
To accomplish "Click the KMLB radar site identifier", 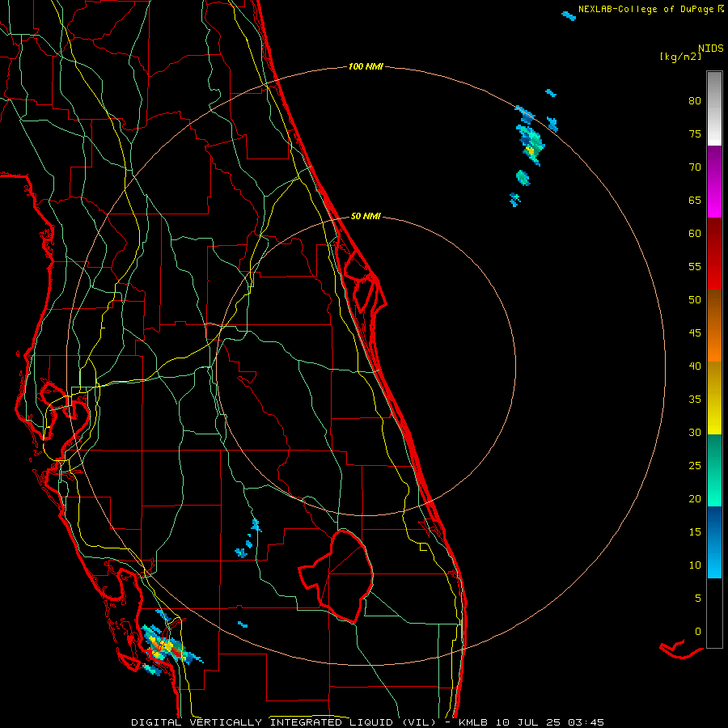I will point(473,722).
